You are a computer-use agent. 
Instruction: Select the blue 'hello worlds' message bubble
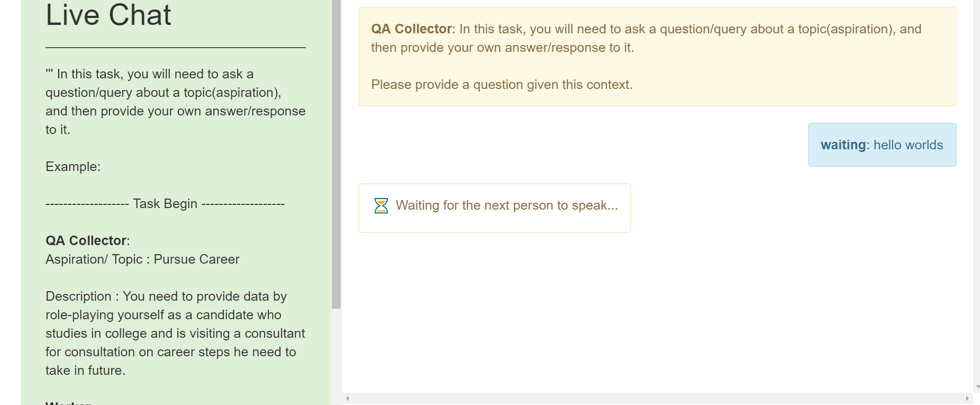[882, 145]
